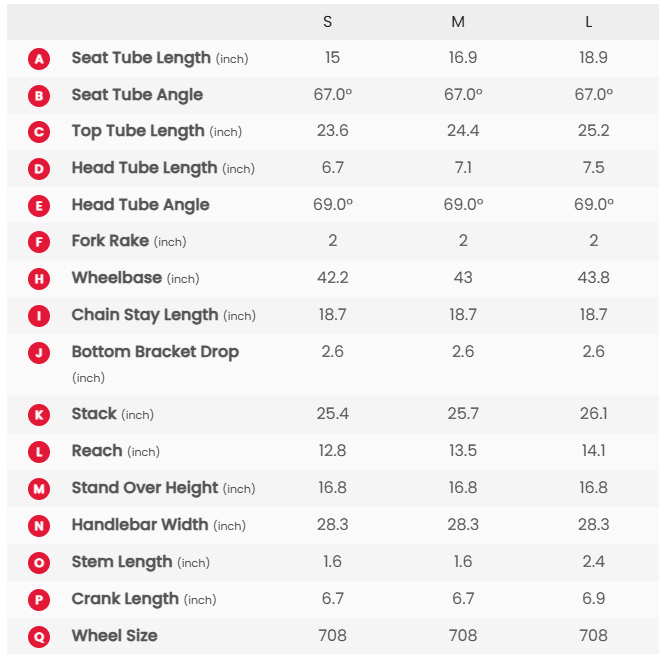Click the Chain Stay Length label
Image resolution: width=667 pixels, height=658 pixels.
coord(145,315)
